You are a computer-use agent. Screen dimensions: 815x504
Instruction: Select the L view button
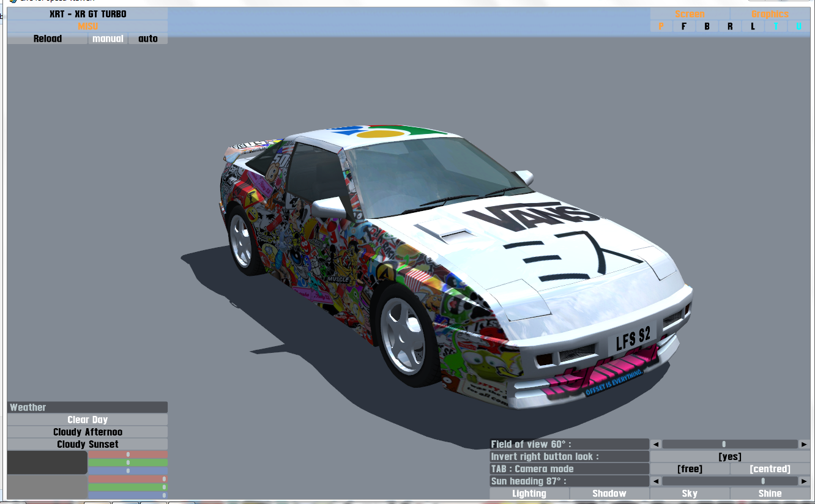[753, 26]
